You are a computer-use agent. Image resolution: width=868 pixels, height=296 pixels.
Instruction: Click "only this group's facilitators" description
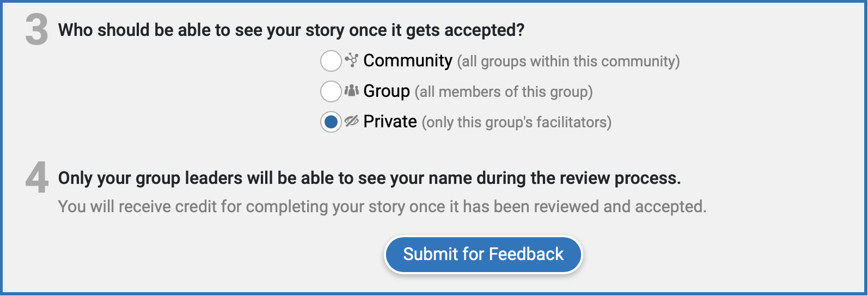point(517,122)
